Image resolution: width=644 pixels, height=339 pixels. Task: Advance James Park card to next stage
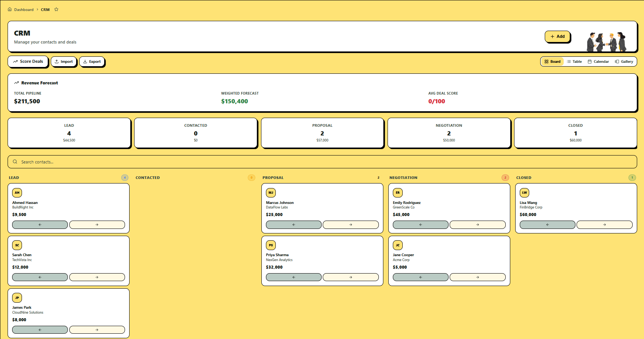click(97, 330)
